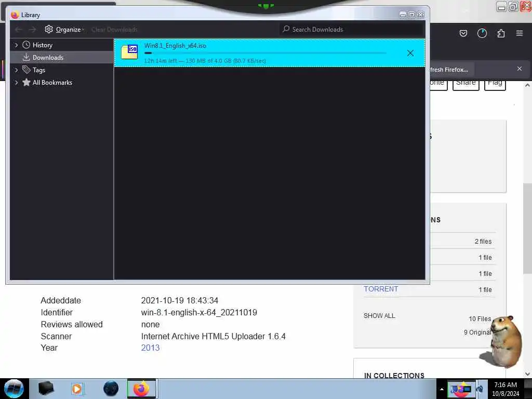The image size is (532, 399).
Task: Click the 2 files entry
Action: pyautogui.click(x=483, y=241)
